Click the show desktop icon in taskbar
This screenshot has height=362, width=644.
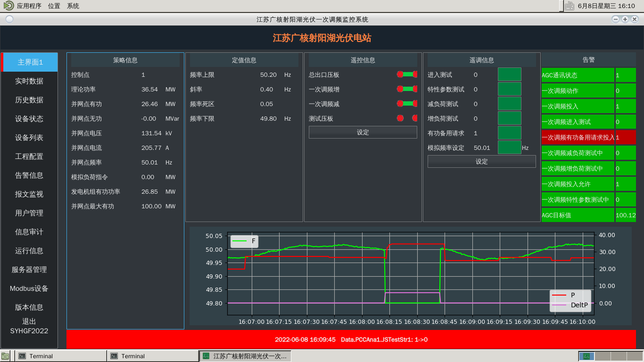coord(5,356)
